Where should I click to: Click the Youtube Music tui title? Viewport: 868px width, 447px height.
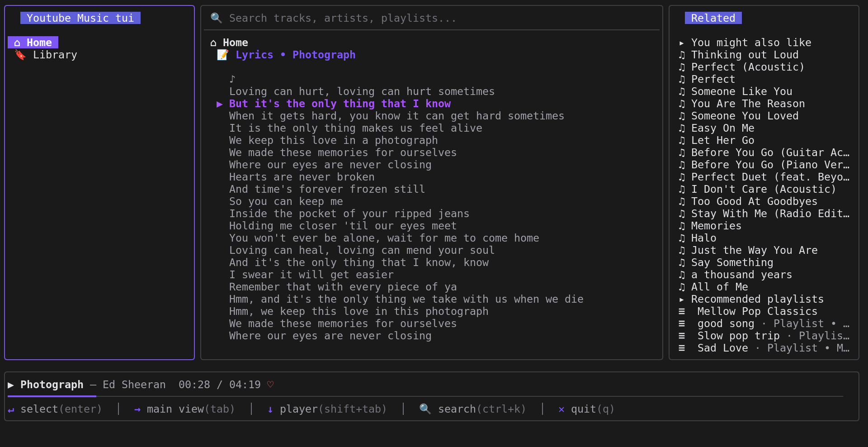tap(80, 18)
